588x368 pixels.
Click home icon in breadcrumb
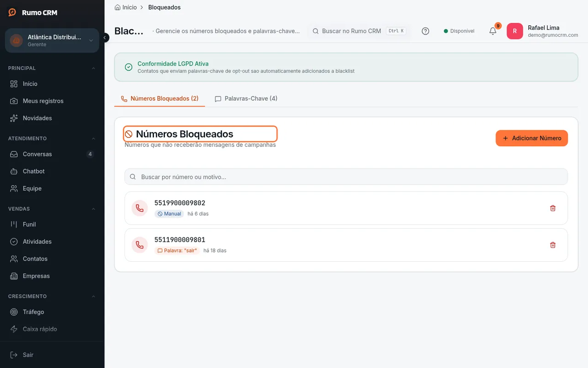pyautogui.click(x=118, y=7)
